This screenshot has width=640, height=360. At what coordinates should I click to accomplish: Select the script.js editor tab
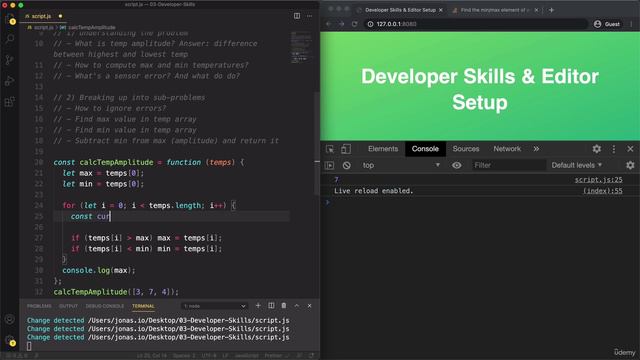point(42,16)
